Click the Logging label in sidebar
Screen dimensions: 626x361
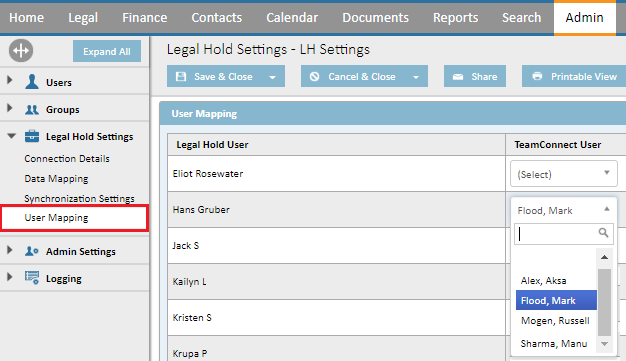pyautogui.click(x=63, y=279)
